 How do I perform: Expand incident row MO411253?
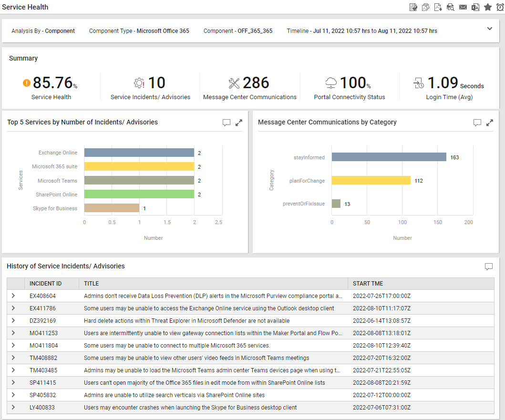13,333
